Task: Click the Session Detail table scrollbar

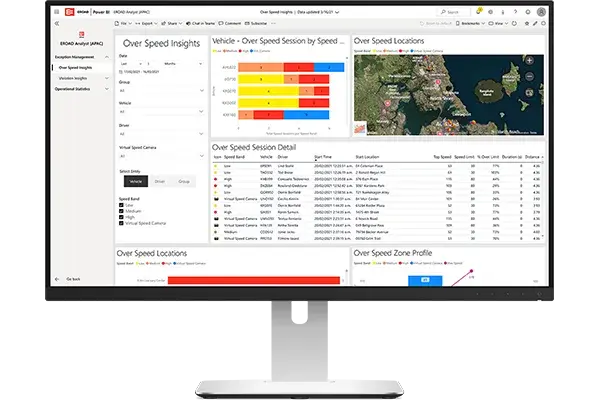Action: 543,199
